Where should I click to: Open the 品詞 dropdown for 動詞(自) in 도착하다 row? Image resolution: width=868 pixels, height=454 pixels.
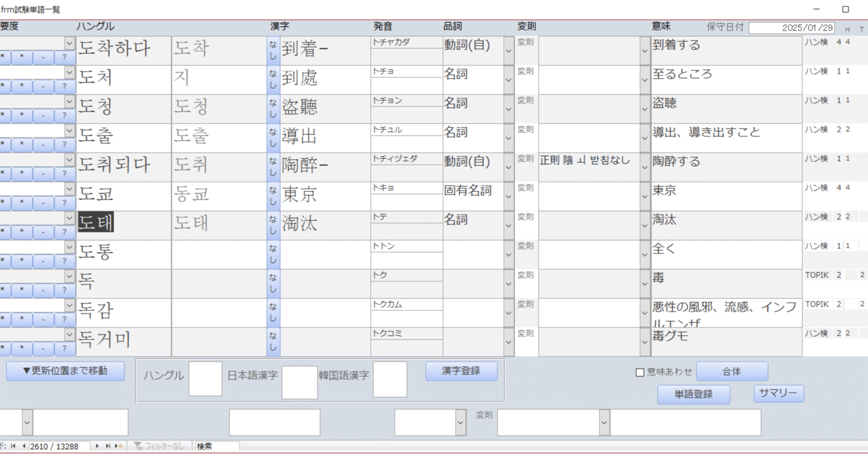click(x=509, y=51)
